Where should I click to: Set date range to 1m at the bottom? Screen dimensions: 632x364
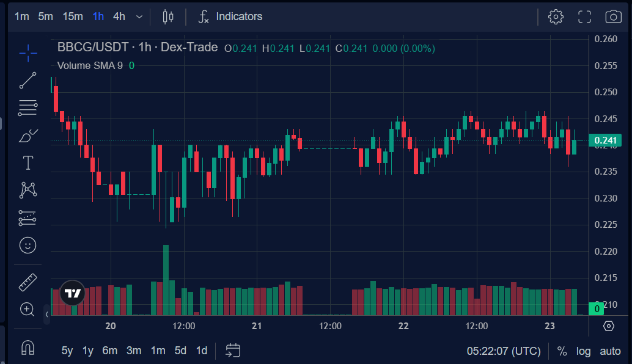(x=158, y=351)
